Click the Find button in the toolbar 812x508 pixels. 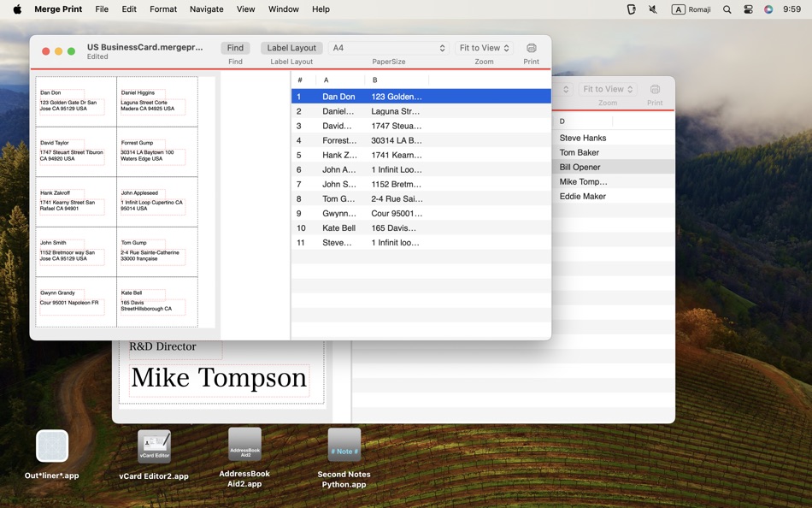click(234, 47)
